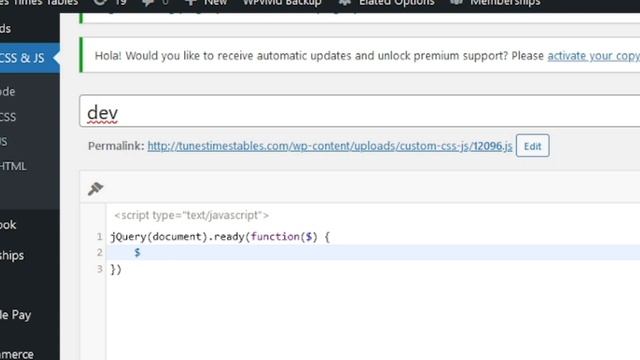Click the Elated Options gear icon
This screenshot has height=360, width=640.
pos(345,2)
